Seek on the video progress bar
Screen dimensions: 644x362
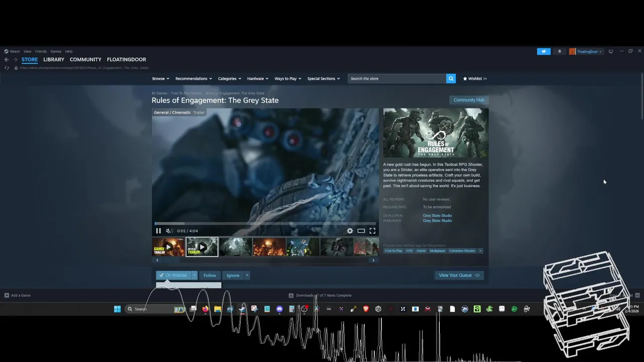pos(265,223)
